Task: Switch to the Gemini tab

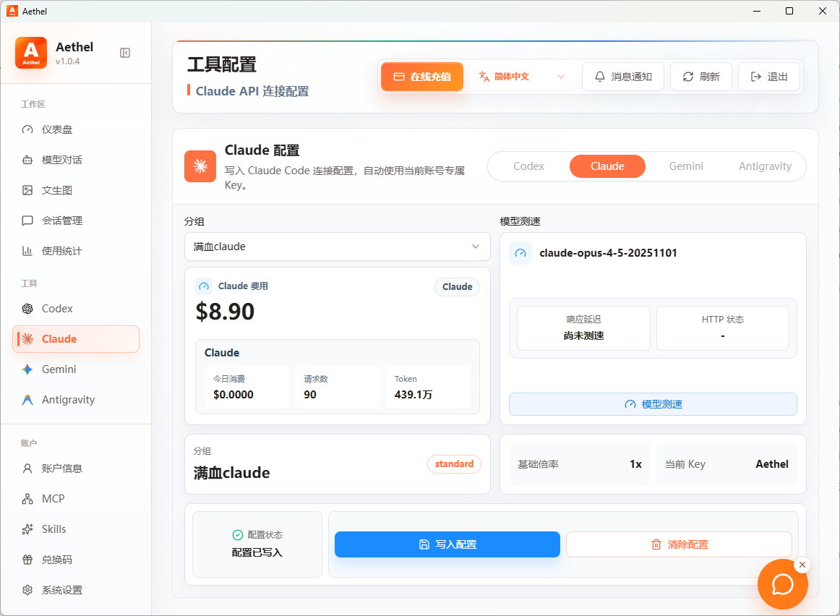Action: [x=686, y=166]
